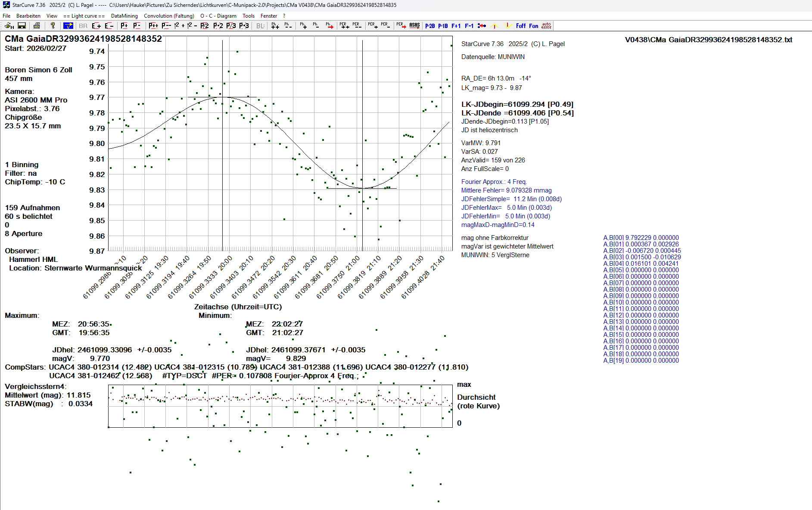Click the blue V arrow toolbar icon
Viewport: 812px width, 510px height.
[68, 26]
